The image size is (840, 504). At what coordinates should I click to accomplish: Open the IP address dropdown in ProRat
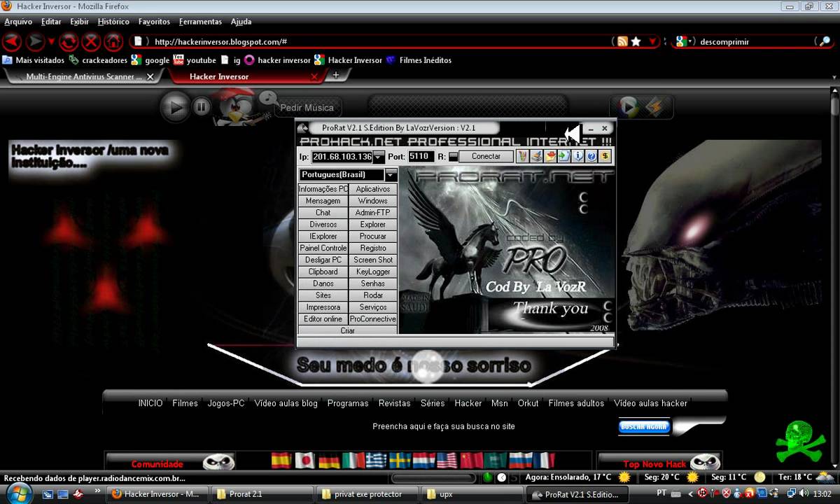379,157
